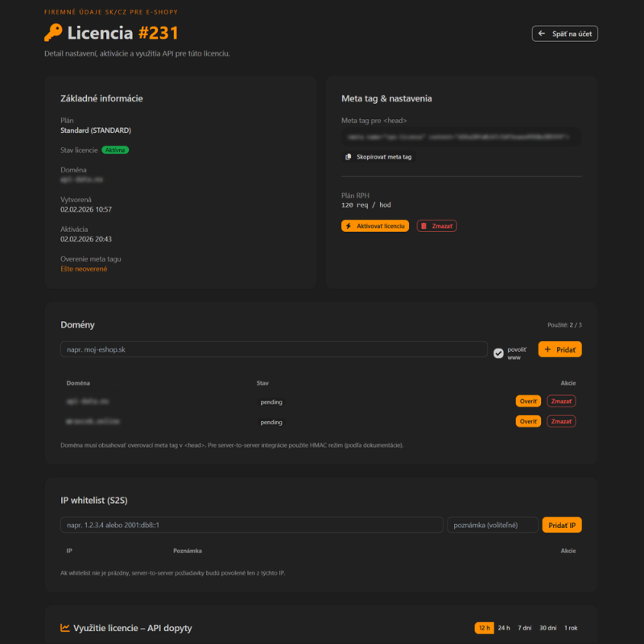Image resolution: width=644 pixels, height=644 pixels.
Task: Click the optional poznámka note field
Action: click(492, 525)
